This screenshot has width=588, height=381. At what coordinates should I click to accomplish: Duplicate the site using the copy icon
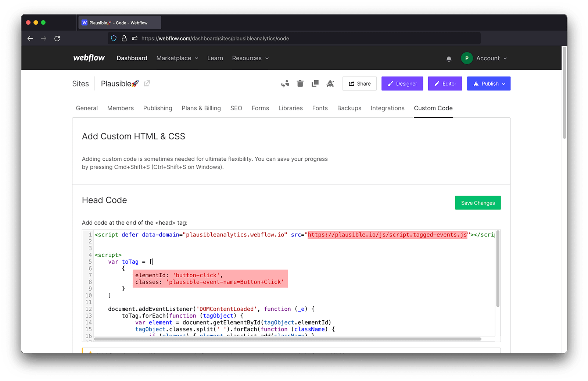[x=315, y=83]
